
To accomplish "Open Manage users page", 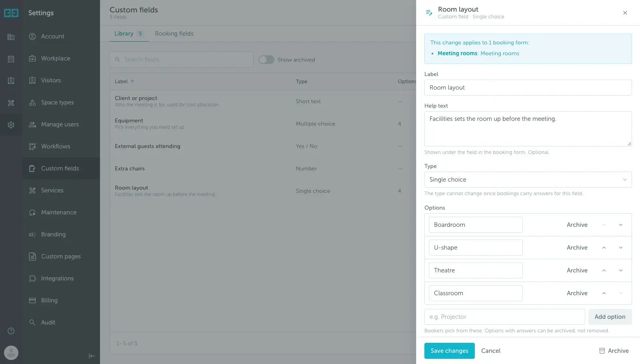I will 61,124.
